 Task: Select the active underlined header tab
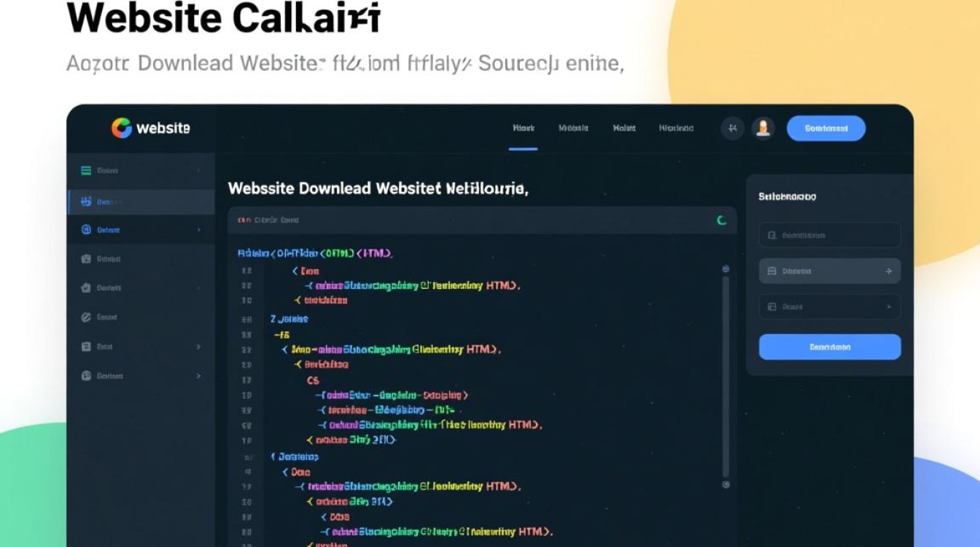(x=524, y=129)
